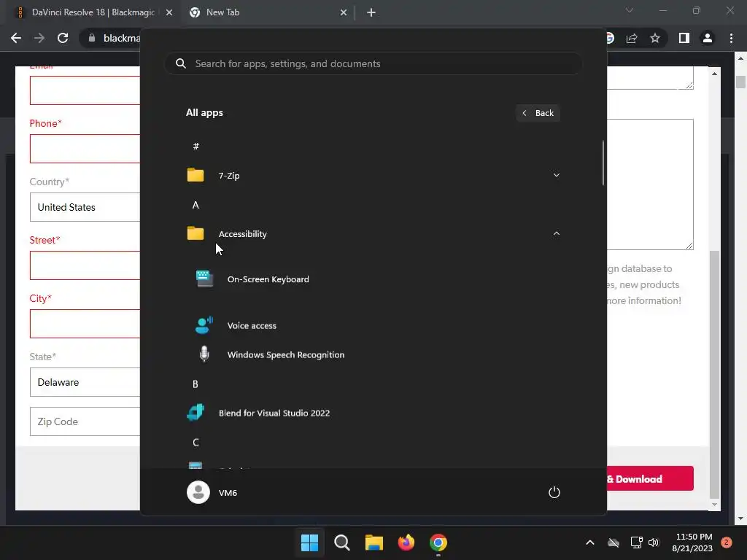
Task: Close the New Tab tab
Action: coord(344,12)
